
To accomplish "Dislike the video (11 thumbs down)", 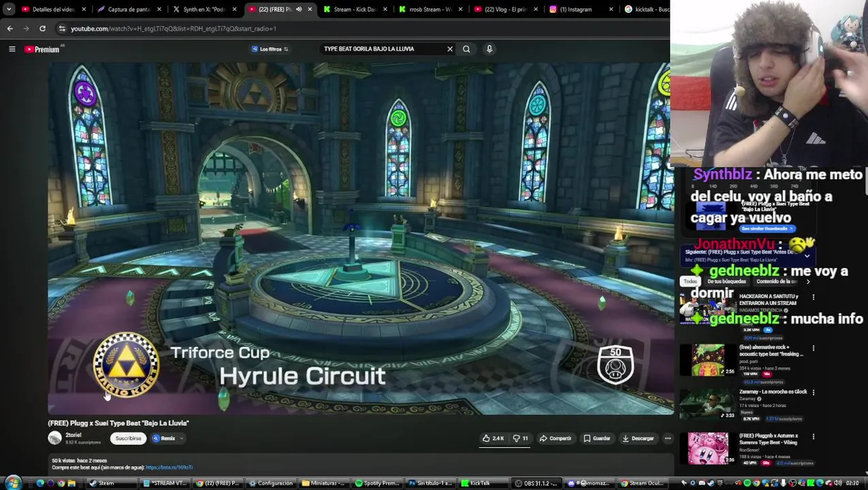I will coord(520,438).
